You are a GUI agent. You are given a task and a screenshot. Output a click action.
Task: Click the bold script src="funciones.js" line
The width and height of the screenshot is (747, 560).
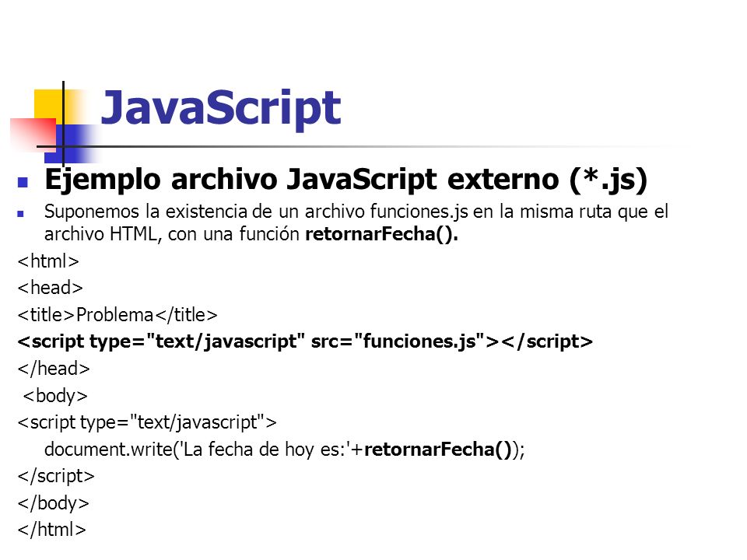pos(305,342)
